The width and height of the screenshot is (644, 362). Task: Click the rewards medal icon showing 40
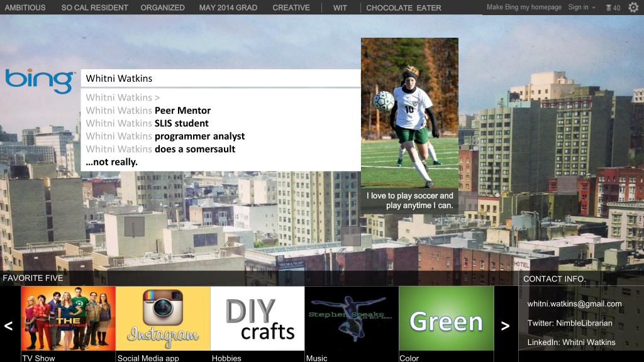pyautogui.click(x=613, y=8)
